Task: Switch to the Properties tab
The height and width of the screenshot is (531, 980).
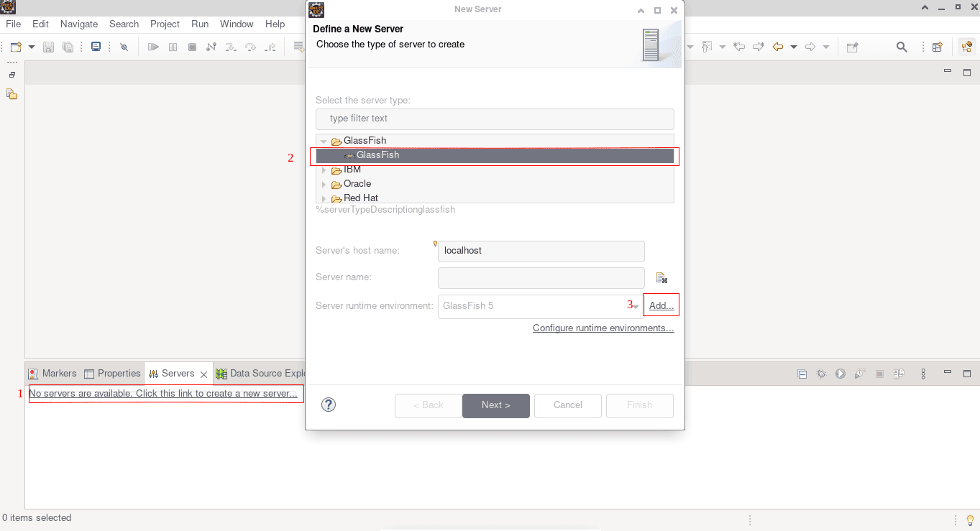Action: pos(112,374)
